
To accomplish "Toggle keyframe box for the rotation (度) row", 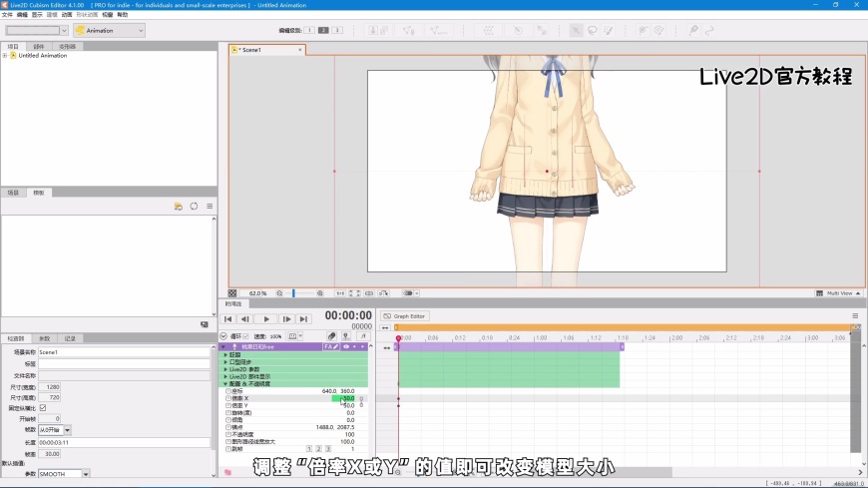I will coord(228,413).
